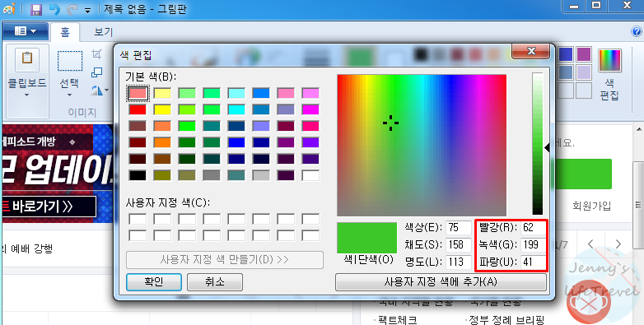The height and width of the screenshot is (325, 644).
Task: Click the 녹색(G) value field
Action: click(534, 244)
